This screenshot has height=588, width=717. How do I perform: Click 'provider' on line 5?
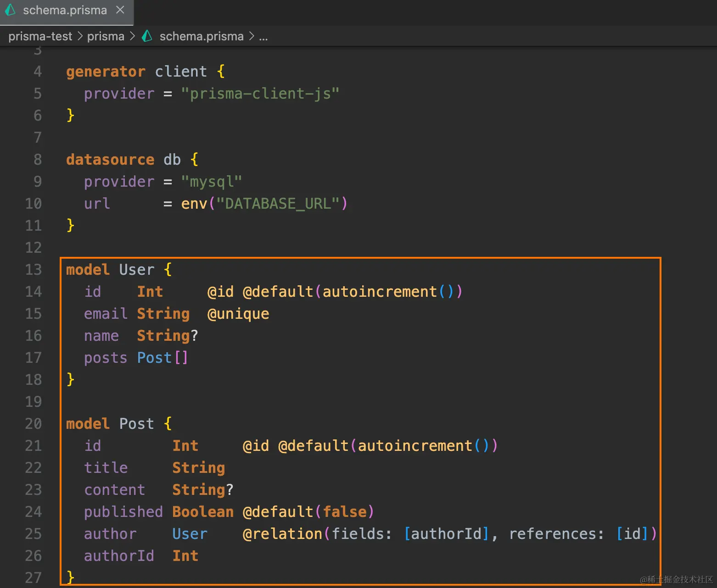coord(119,94)
